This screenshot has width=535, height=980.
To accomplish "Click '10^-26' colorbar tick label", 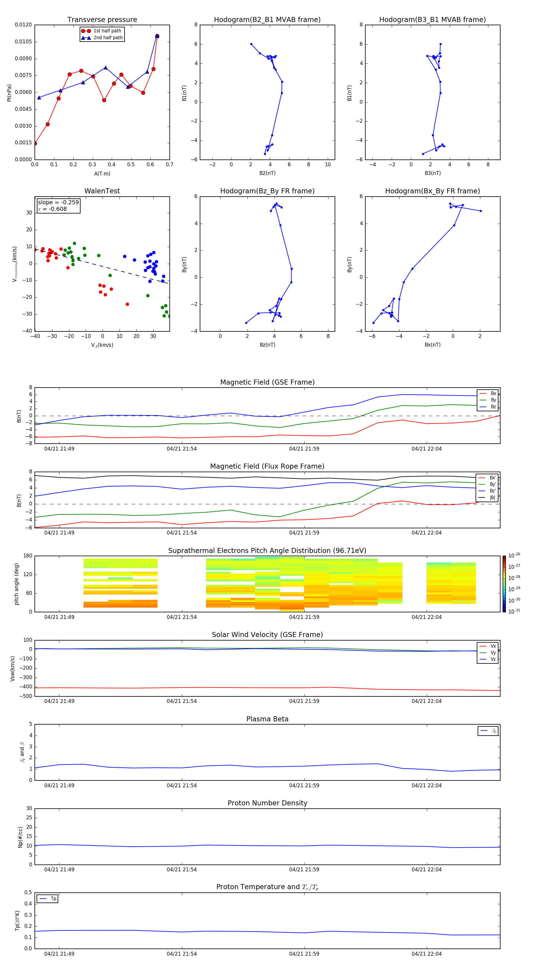I will (x=514, y=555).
